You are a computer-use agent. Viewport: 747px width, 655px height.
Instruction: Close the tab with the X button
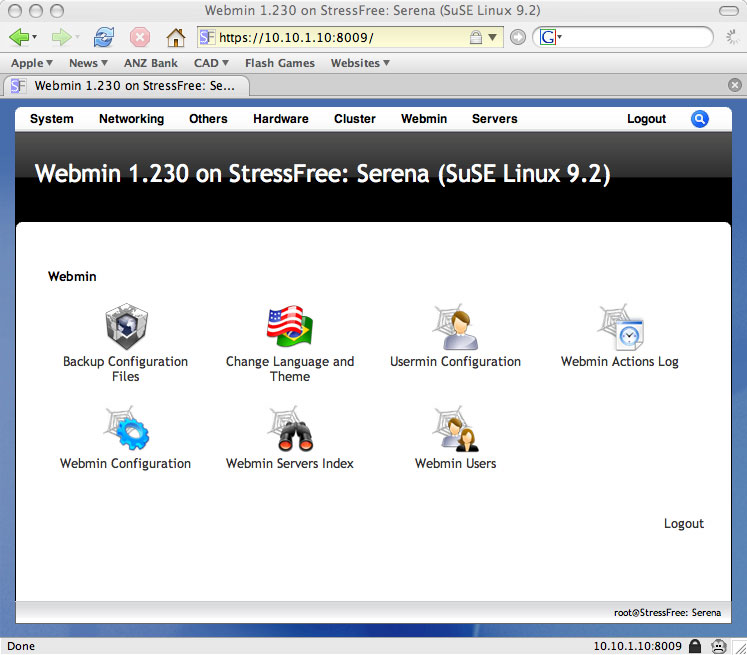(x=735, y=85)
